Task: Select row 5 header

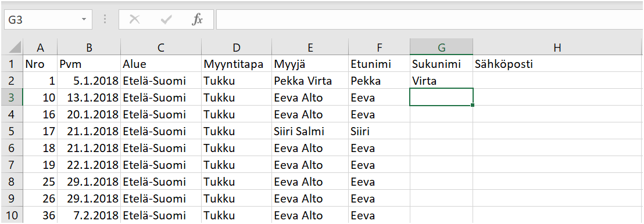Action: click(x=11, y=132)
